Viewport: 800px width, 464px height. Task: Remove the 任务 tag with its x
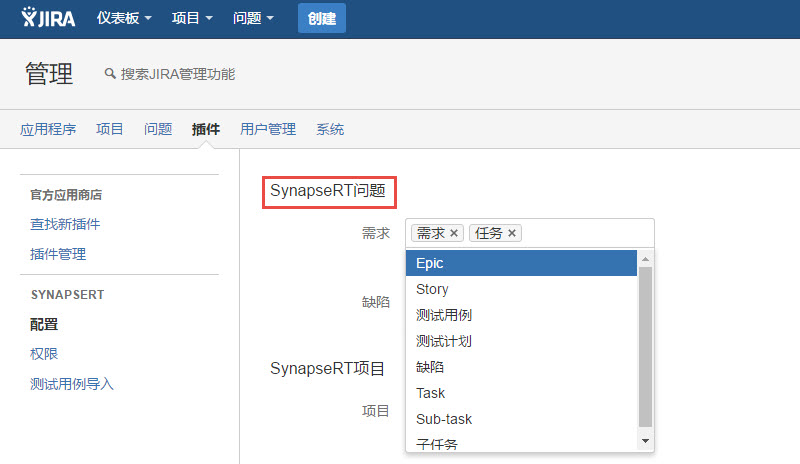pyautogui.click(x=512, y=233)
